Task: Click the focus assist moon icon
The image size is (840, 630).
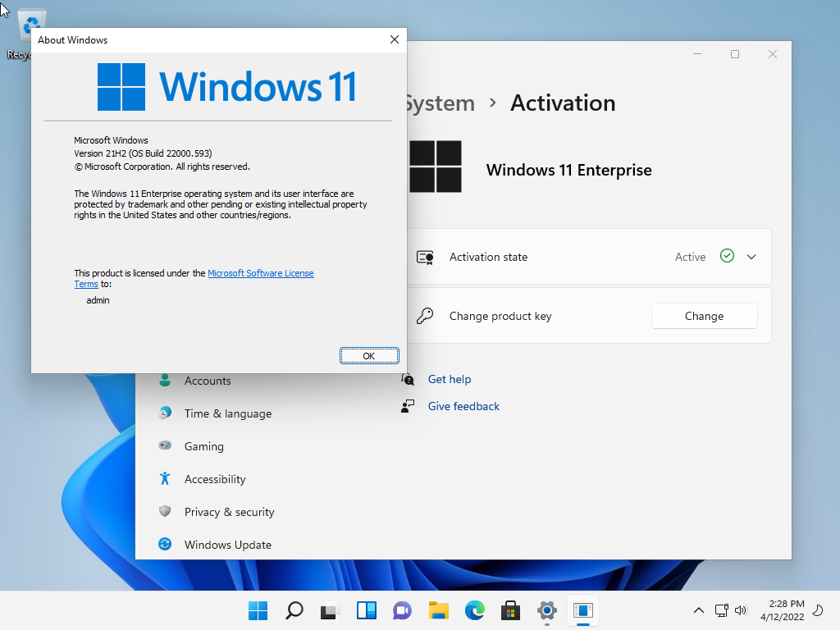Action: [818, 610]
